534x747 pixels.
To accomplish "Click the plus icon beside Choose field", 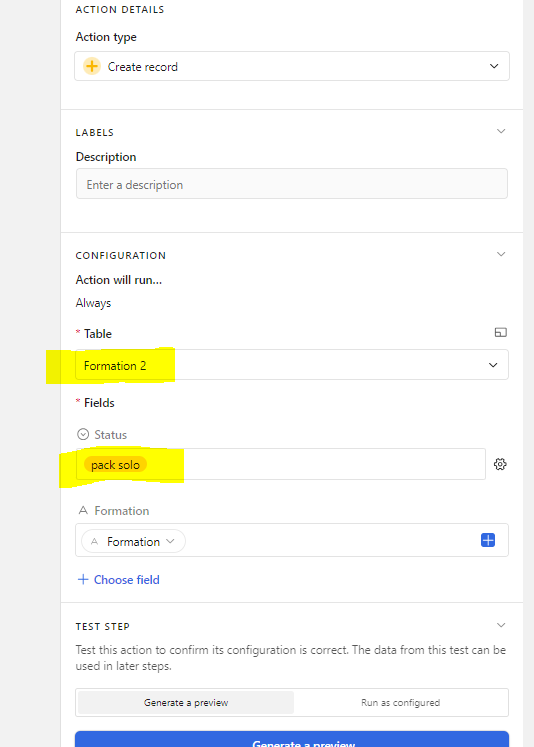I will click(83, 579).
